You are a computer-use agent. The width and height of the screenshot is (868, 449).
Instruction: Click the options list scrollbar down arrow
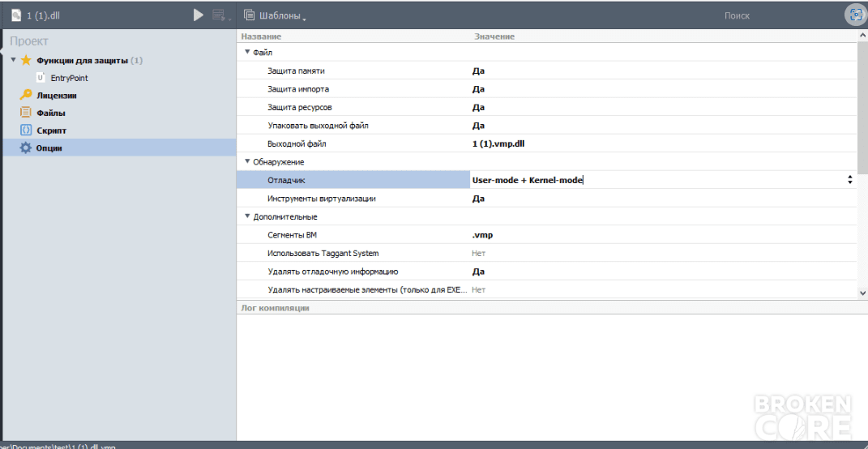point(862,293)
